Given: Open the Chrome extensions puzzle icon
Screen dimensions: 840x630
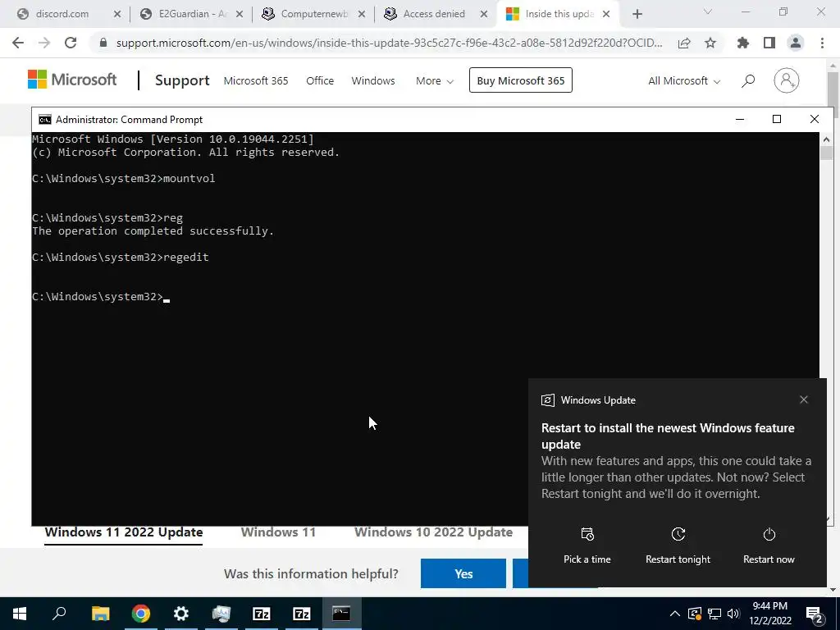Looking at the screenshot, I should pos(743,43).
